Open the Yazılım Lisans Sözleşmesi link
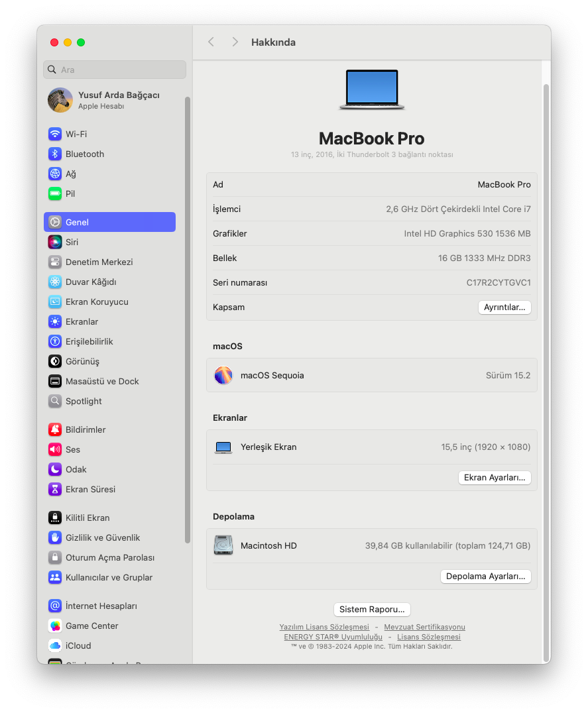The image size is (588, 713). click(324, 627)
